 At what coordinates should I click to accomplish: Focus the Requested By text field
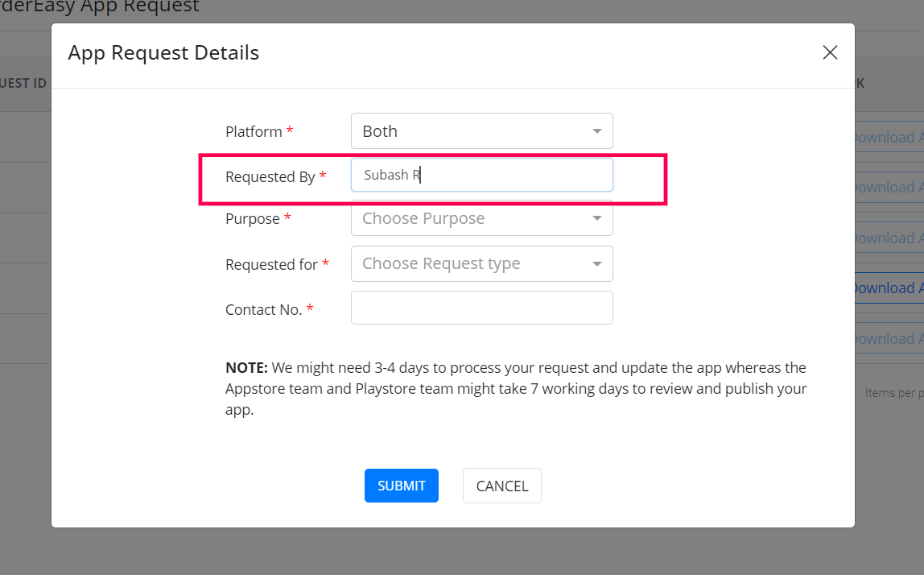click(481, 175)
